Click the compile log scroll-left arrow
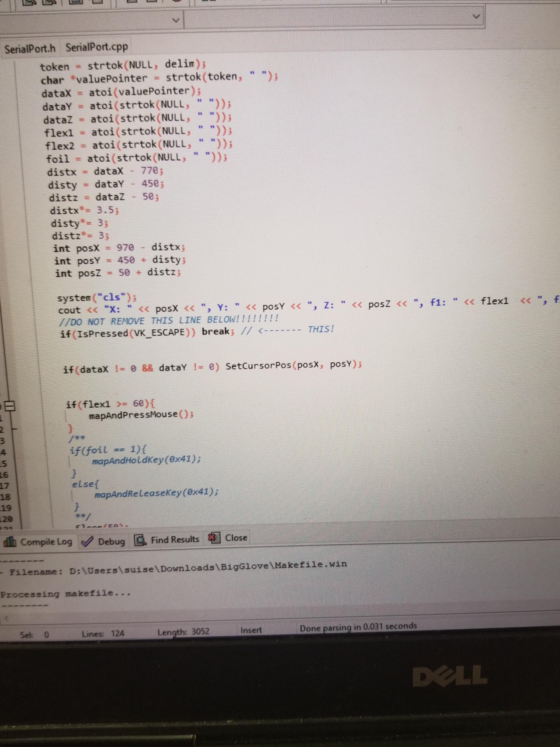560x747 pixels. [6, 619]
